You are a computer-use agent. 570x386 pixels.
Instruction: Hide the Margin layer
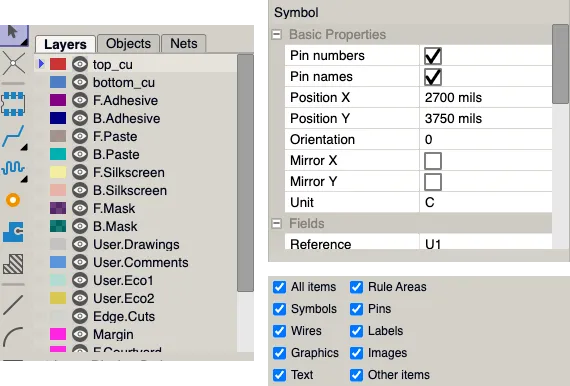point(80,334)
